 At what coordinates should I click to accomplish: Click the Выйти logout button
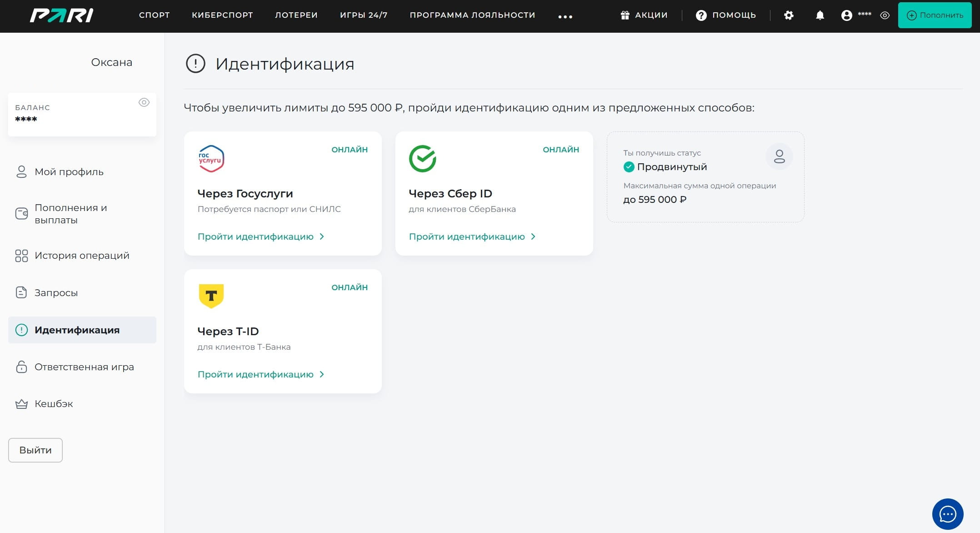[x=35, y=450]
